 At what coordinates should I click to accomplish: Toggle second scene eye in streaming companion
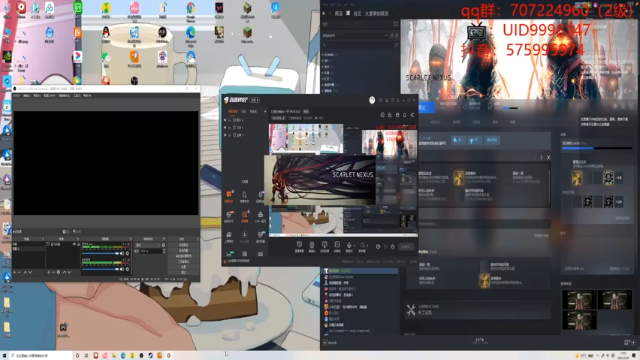(x=225, y=127)
